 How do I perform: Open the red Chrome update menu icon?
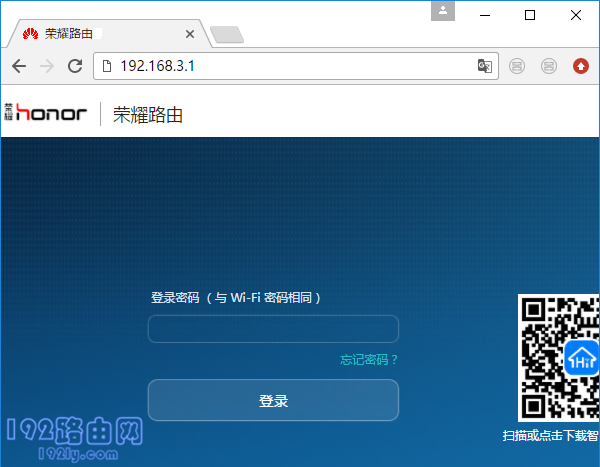[x=580, y=66]
